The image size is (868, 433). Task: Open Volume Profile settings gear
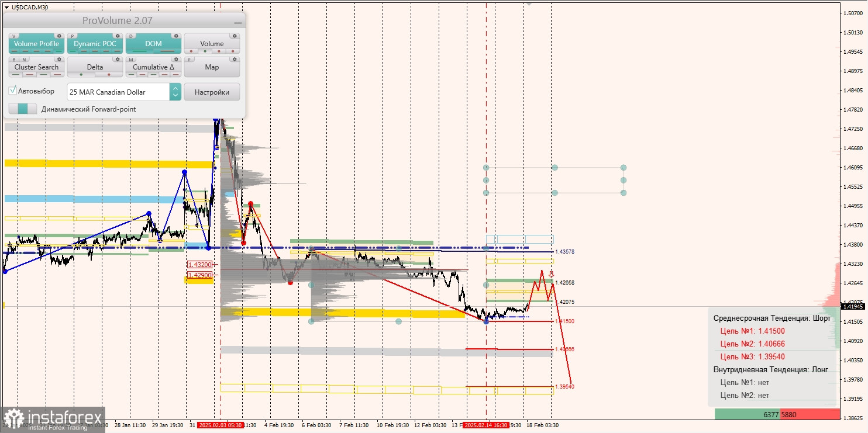point(59,36)
